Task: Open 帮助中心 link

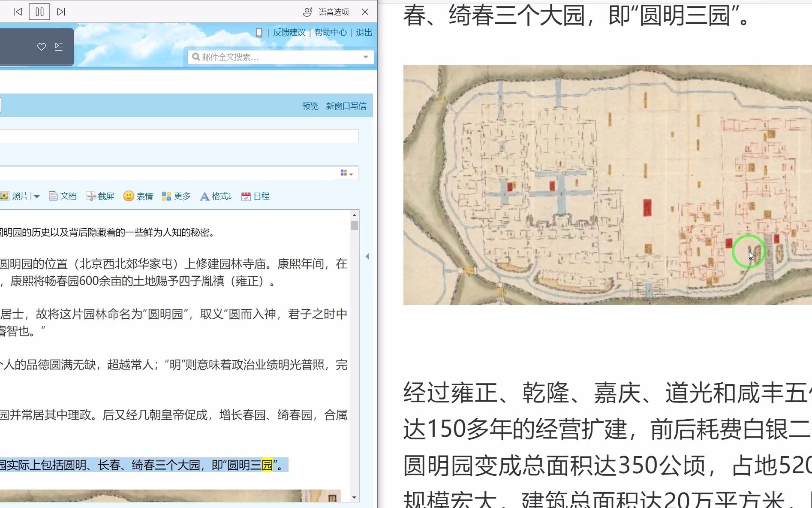Action: pyautogui.click(x=331, y=33)
